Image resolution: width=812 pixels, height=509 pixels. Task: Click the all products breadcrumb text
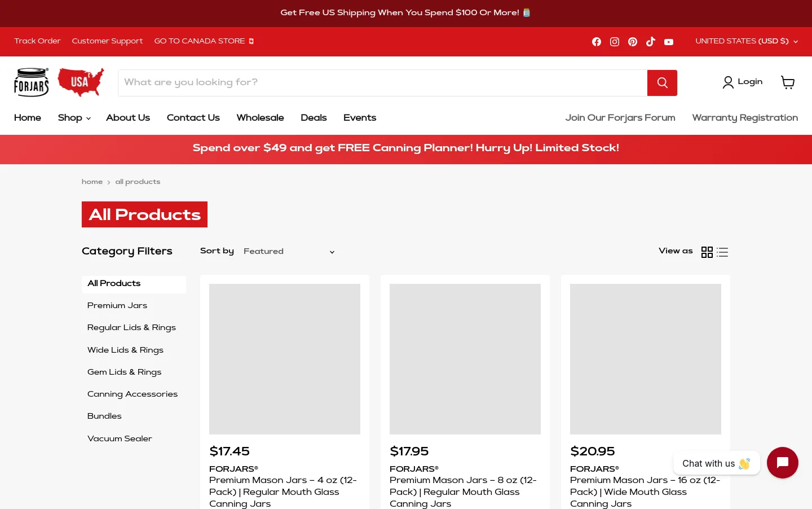point(138,182)
